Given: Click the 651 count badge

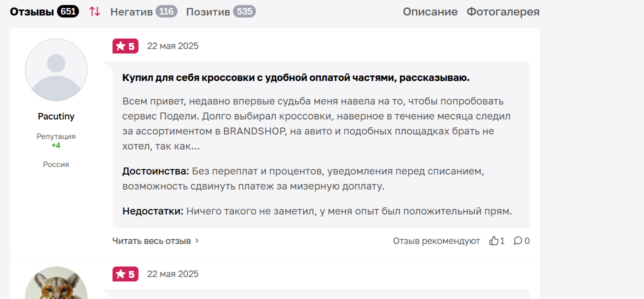Looking at the screenshot, I should tap(68, 11).
